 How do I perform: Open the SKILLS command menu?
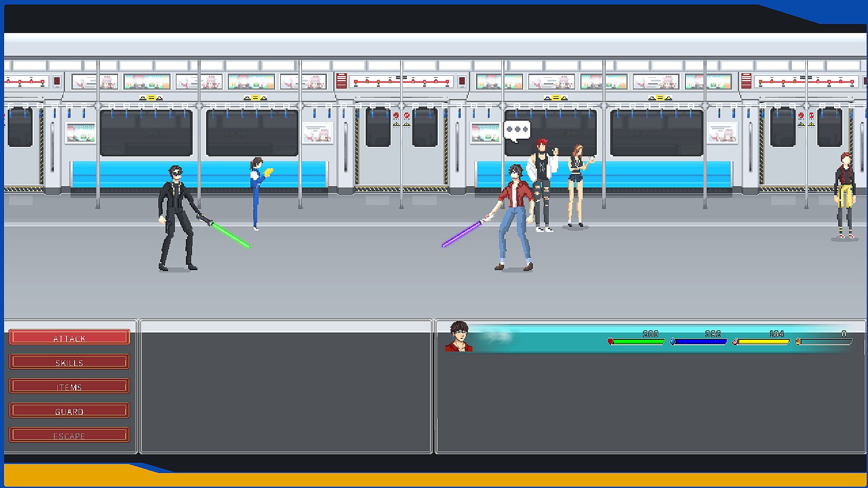click(69, 362)
